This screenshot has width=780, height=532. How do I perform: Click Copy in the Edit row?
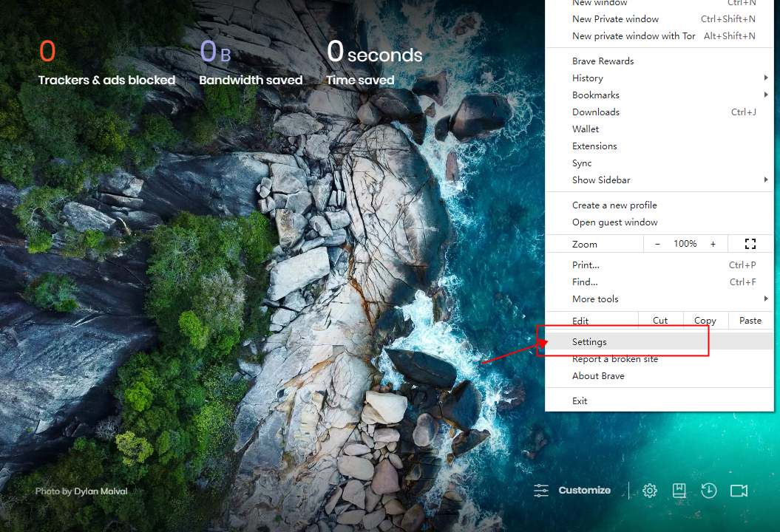tap(705, 321)
